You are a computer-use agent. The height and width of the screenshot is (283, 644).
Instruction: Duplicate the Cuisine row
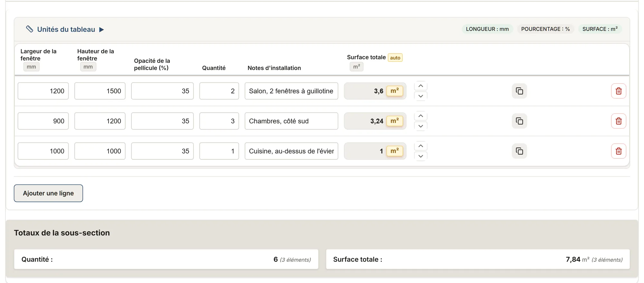click(x=519, y=151)
